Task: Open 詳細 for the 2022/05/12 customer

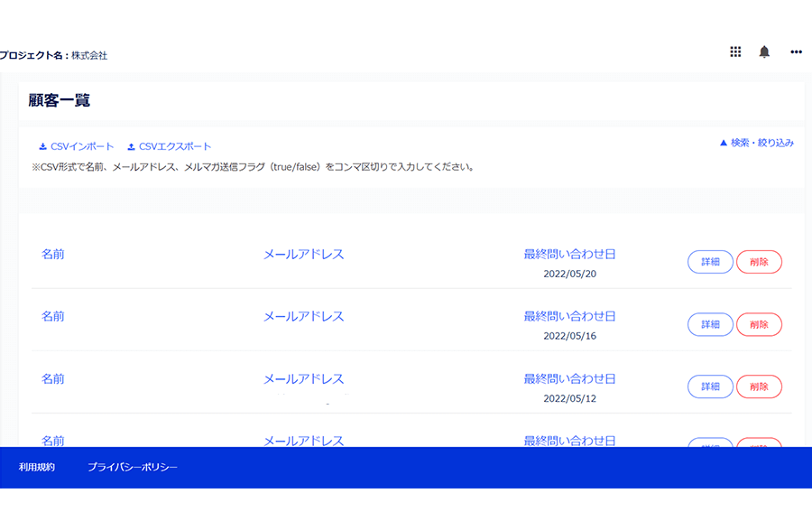Action: click(710, 386)
